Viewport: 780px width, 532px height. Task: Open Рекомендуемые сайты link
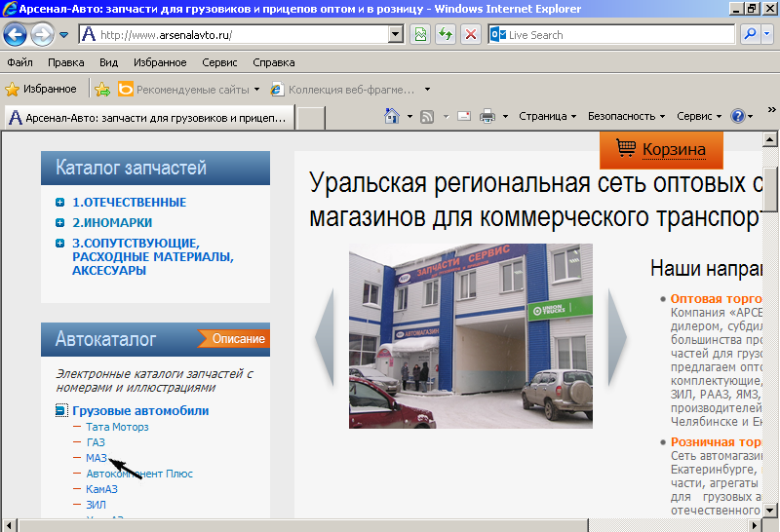click(188, 90)
